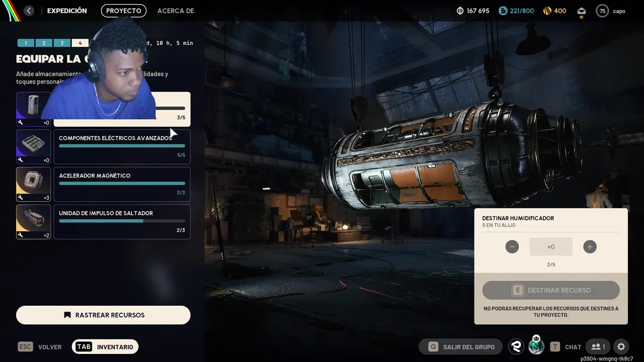Image resolution: width=644 pixels, height=362 pixels.
Task: Click the Destinar Humidificador heading
Action: coord(518,218)
